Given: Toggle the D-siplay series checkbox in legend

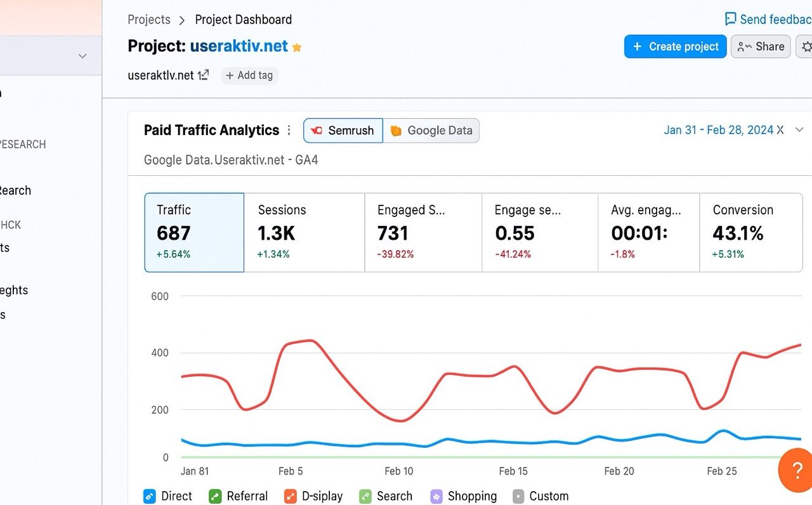Looking at the screenshot, I should [291, 496].
